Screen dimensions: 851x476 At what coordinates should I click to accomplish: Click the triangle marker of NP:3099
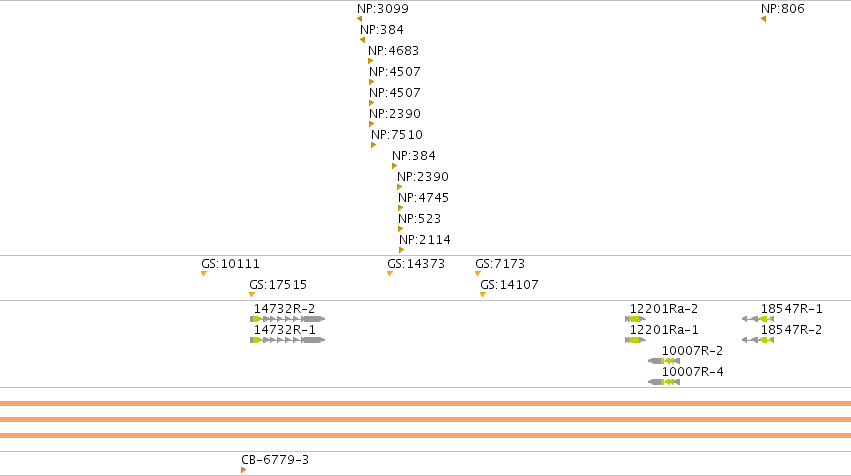point(359,19)
